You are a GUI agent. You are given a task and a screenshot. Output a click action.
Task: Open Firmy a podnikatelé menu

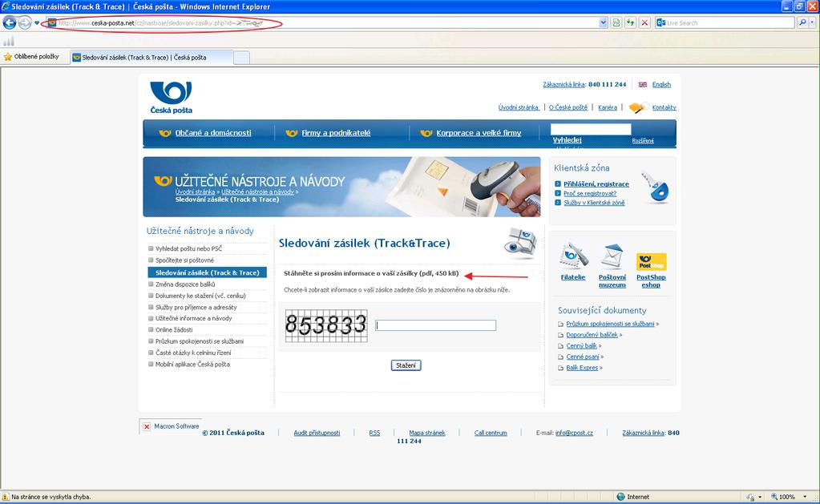coord(336,133)
